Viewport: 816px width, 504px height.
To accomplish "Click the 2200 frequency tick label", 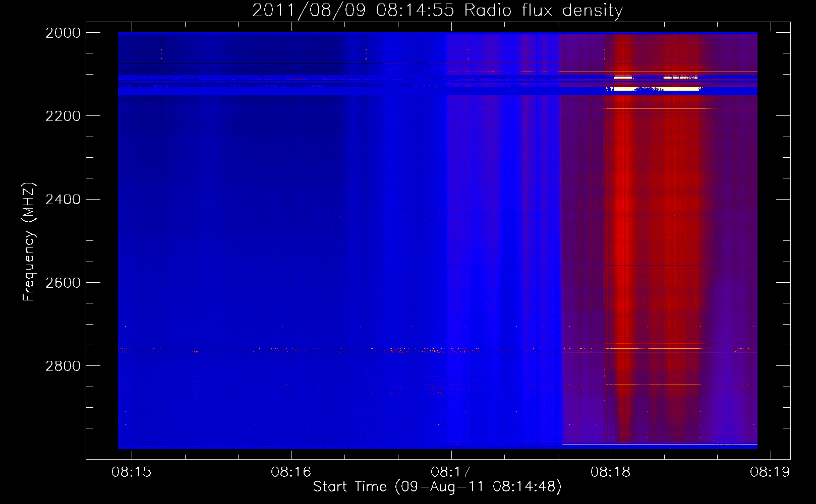I will (x=63, y=116).
